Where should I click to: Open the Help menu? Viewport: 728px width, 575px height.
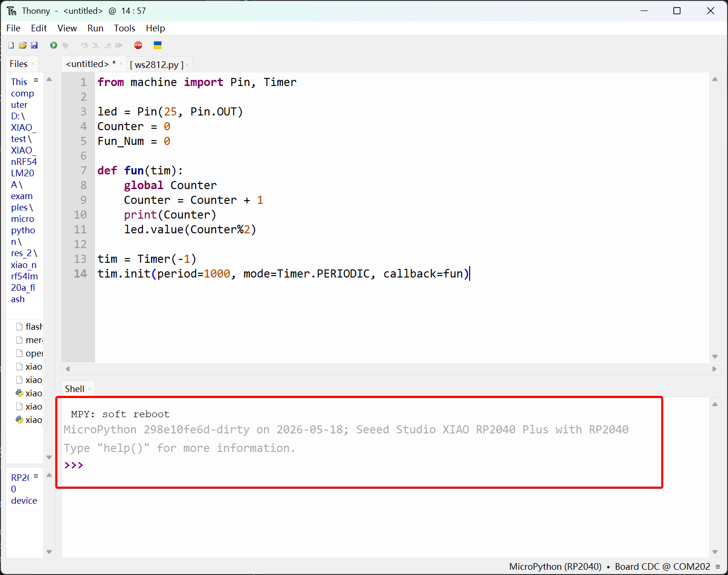[155, 28]
